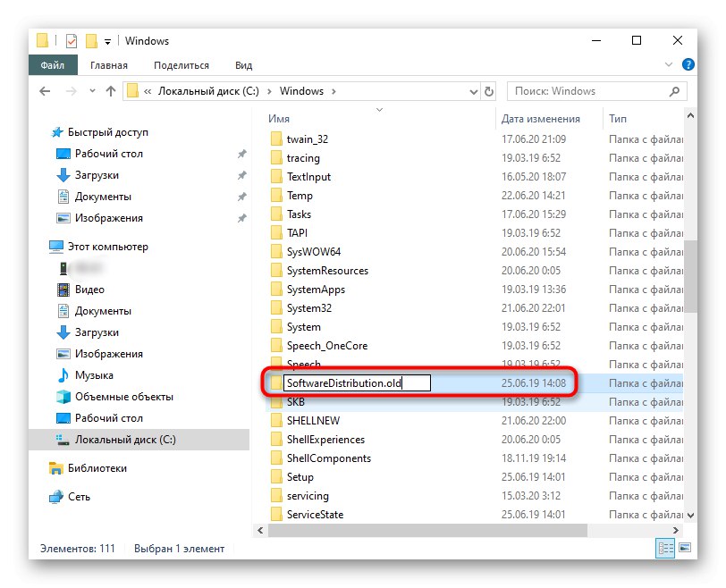The image size is (726, 588).
Task: Expand the ribbon with the chevron near Help
Action: [x=669, y=64]
